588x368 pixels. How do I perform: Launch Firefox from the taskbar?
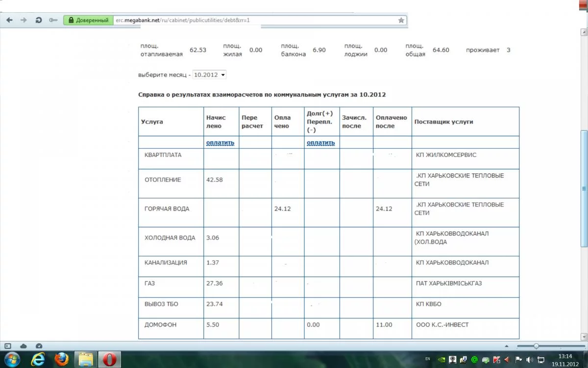[62, 360]
